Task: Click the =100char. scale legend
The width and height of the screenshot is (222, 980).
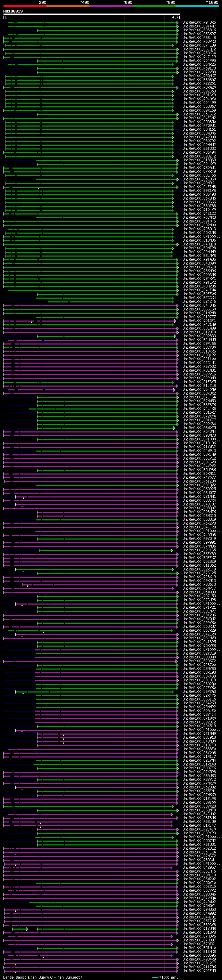Action: 165,977
